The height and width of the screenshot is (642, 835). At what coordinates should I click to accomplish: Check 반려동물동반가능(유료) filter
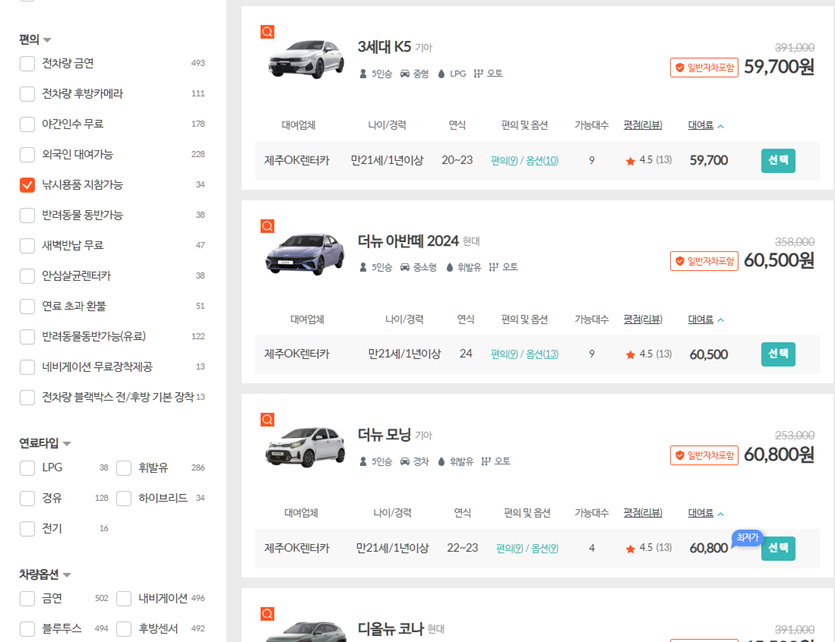pyautogui.click(x=27, y=336)
